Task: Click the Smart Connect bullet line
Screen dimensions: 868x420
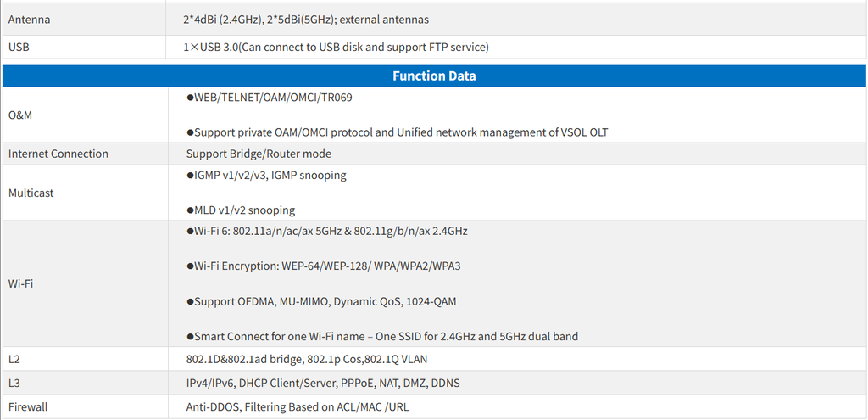Action: [382, 337]
